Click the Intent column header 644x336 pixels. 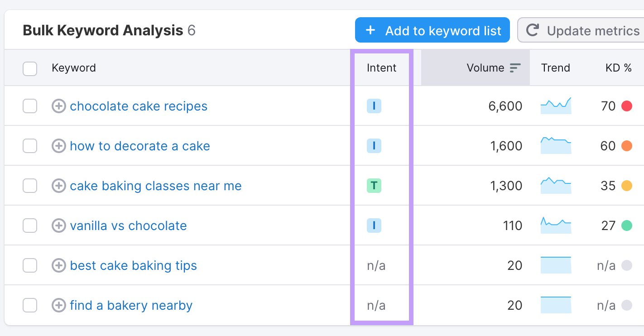pos(381,67)
